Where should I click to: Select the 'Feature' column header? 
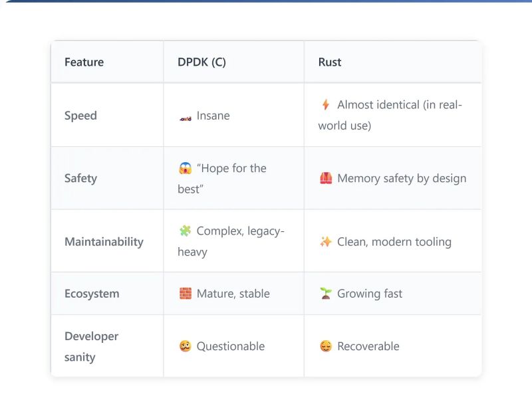pyautogui.click(x=84, y=62)
